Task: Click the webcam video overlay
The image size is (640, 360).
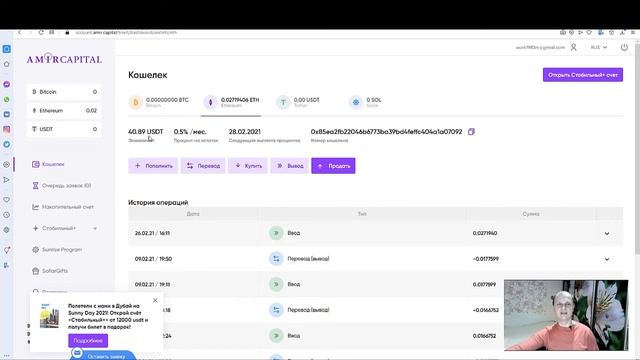Action: pos(566,315)
